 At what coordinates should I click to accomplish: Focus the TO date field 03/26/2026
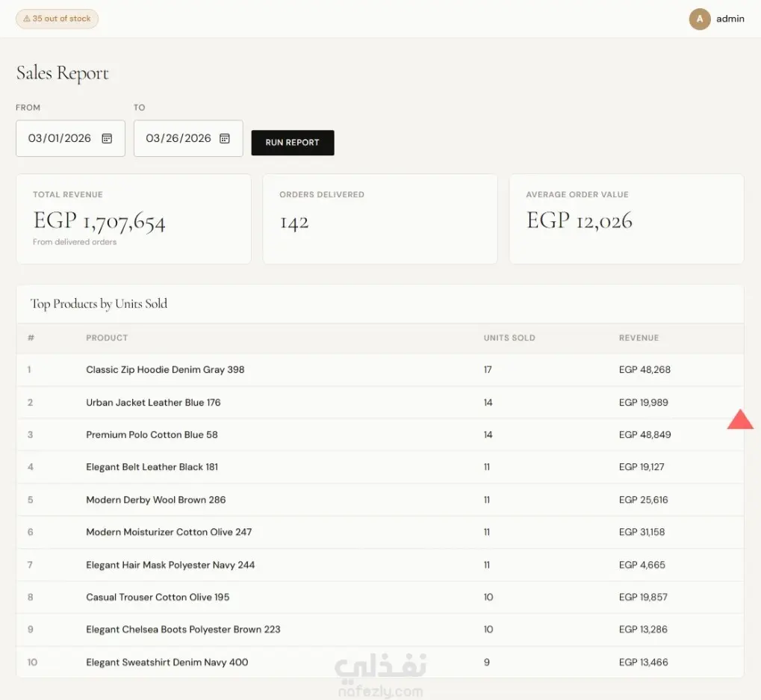tap(188, 138)
